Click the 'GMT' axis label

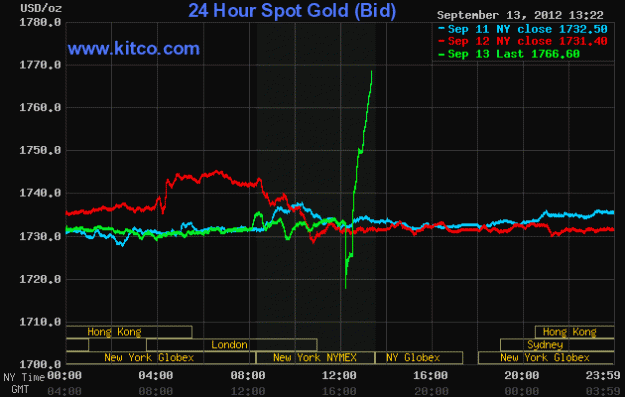click(x=20, y=389)
